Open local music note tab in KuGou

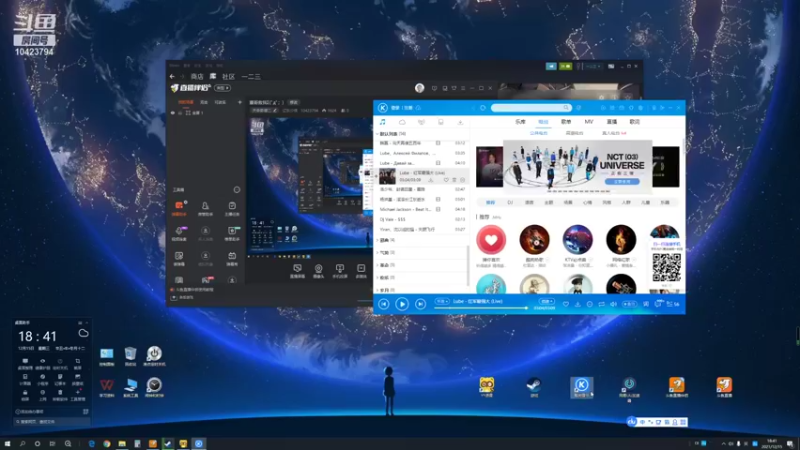coord(383,122)
